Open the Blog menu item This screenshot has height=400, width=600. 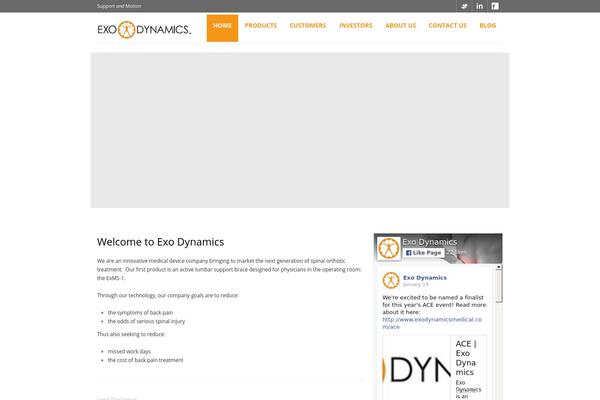[488, 26]
